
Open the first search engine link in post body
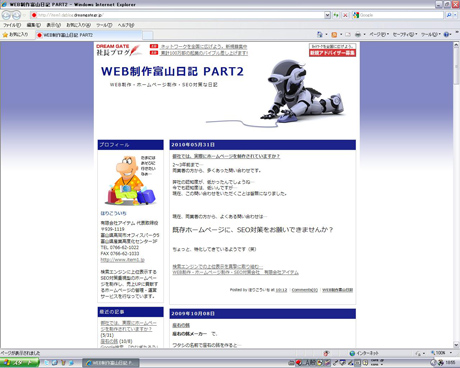pyautogui.click(x=218, y=266)
